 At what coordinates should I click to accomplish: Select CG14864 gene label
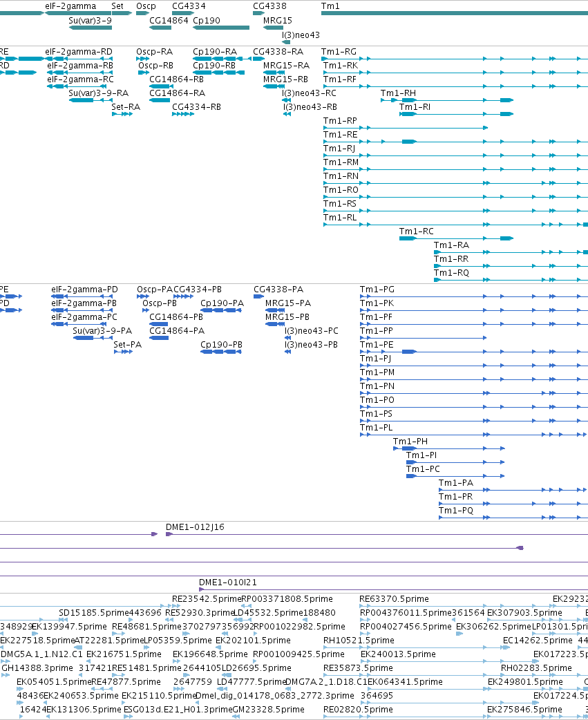[x=169, y=20]
